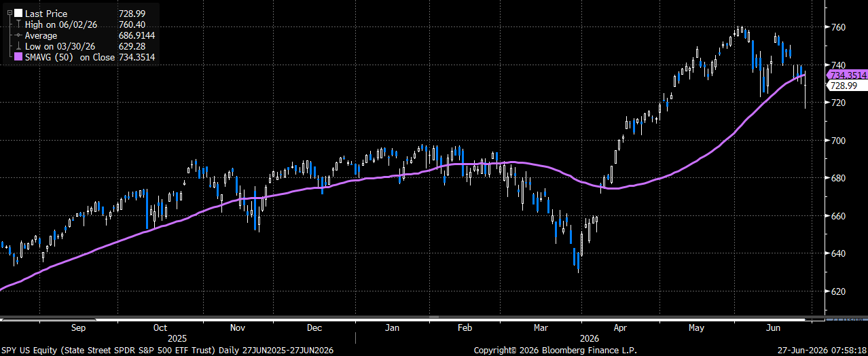Click the Average marker icon in the legend

18,35
